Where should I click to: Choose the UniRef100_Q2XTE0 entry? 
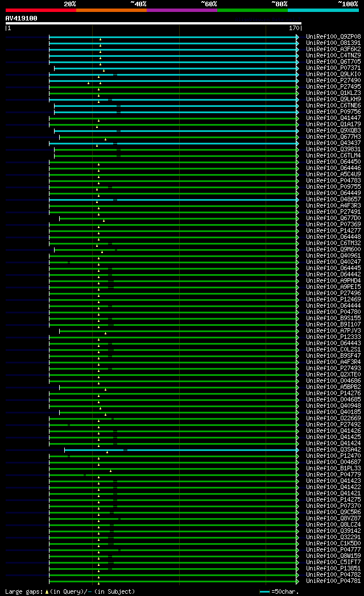click(334, 374)
